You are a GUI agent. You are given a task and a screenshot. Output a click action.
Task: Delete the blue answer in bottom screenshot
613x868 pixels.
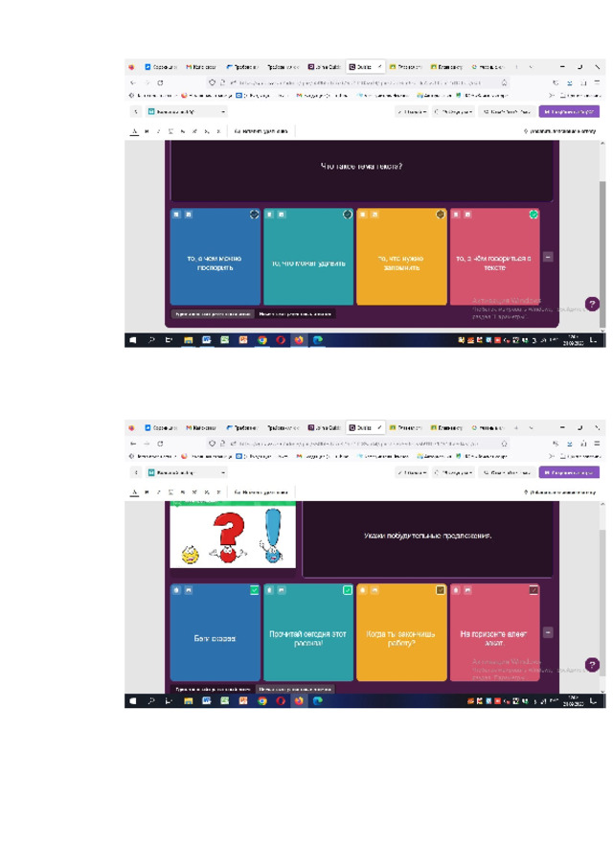[176, 590]
